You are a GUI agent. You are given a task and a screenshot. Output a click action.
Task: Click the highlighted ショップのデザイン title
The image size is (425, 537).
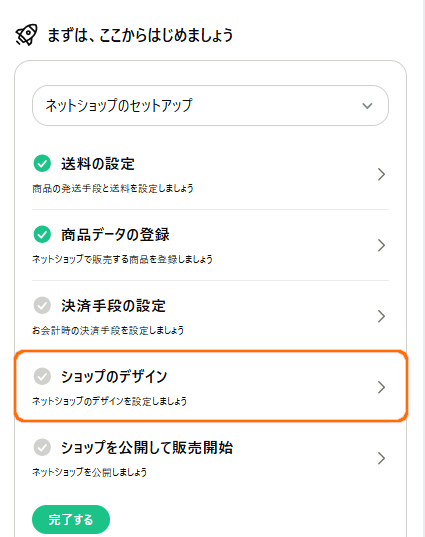[114, 376]
